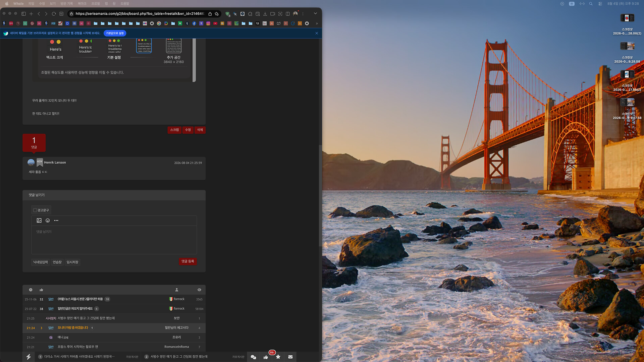
Task: Open thumbs-up notifications with 99+ badge
Action: coord(266,357)
